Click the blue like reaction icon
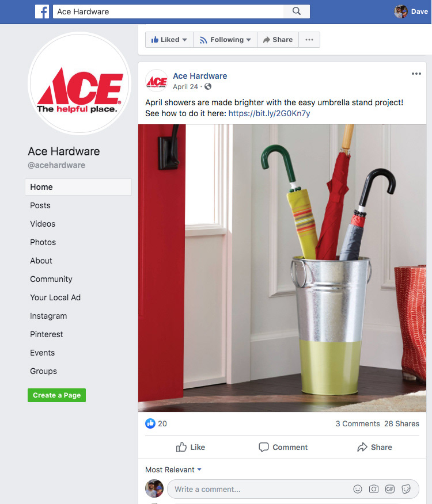This screenshot has height=504, width=432. click(150, 423)
